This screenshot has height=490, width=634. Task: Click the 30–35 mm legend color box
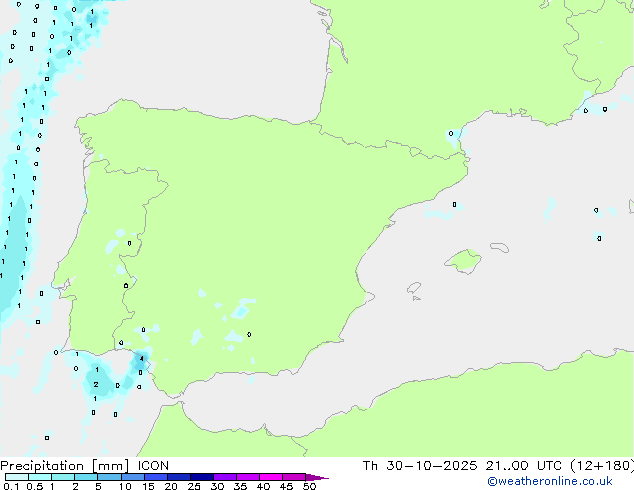point(224,477)
